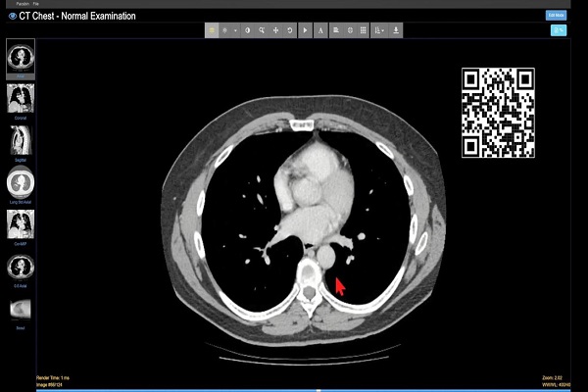
Task: Select the Sagittal series thumbnail
Action: pos(21,143)
